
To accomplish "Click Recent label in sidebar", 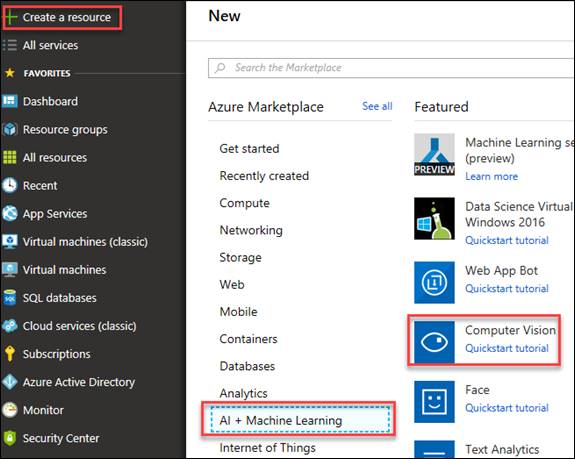I will point(40,186).
